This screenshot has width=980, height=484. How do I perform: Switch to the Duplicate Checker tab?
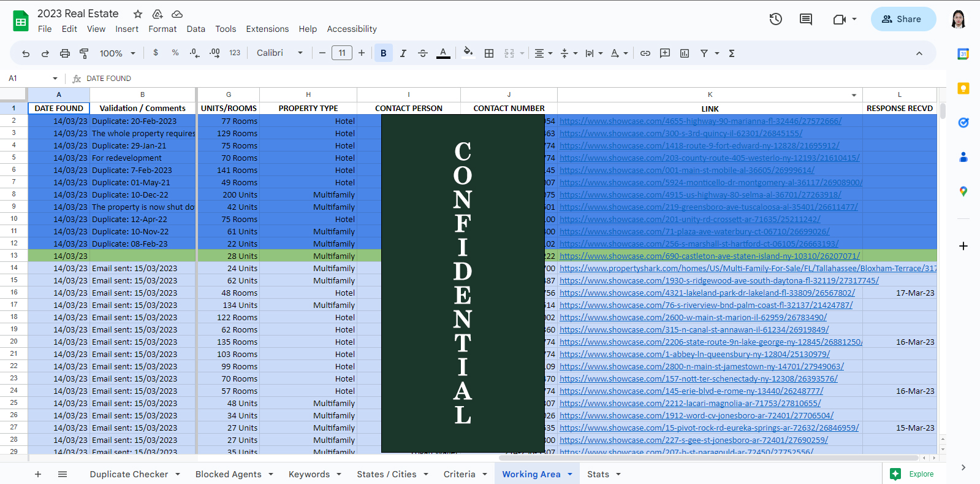[x=135, y=474]
